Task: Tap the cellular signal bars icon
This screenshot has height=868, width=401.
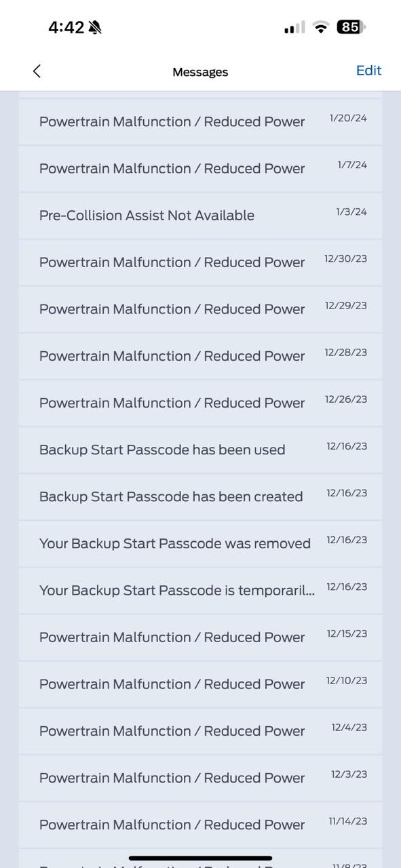Action: (x=294, y=28)
